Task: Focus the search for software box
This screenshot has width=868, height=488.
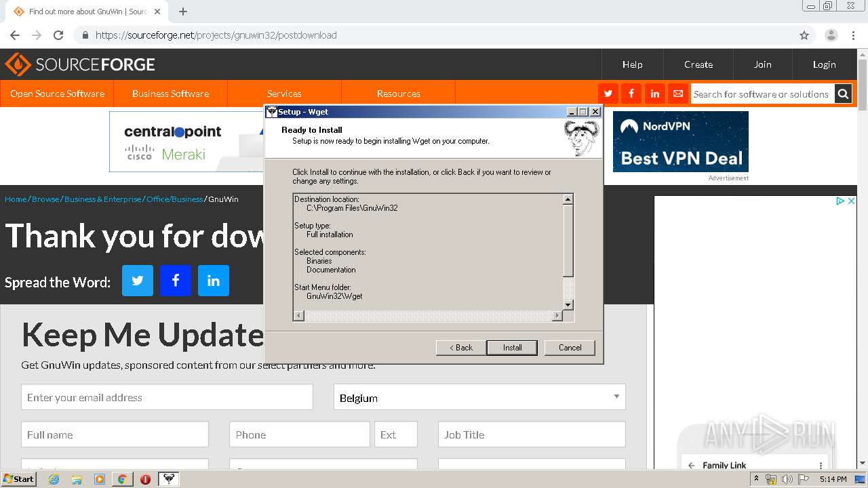Action: (762, 94)
